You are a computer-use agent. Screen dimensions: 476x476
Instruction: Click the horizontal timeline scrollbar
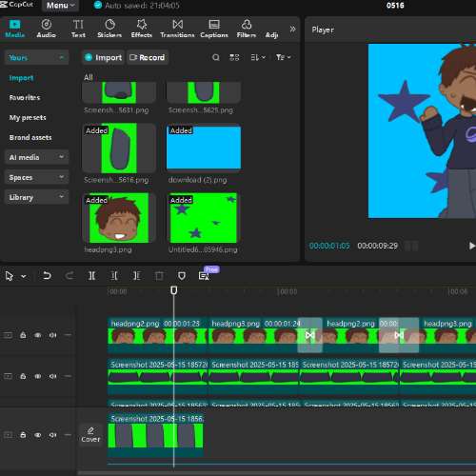(276, 473)
